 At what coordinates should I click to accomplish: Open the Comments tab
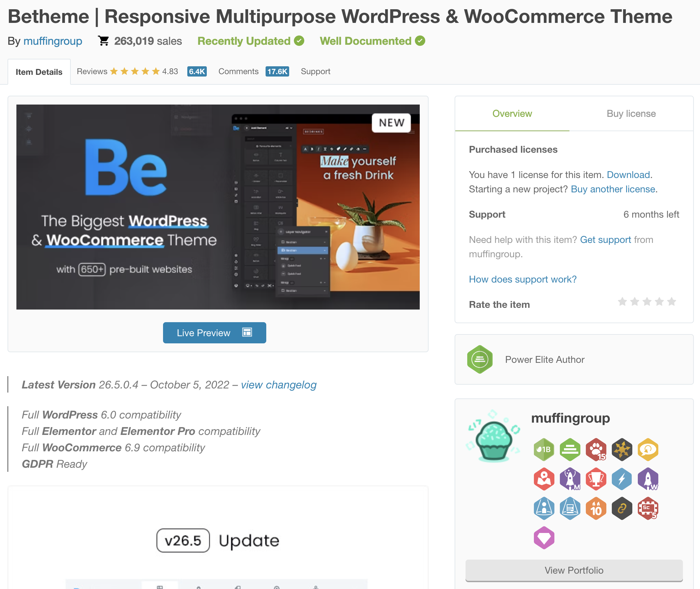click(x=239, y=71)
